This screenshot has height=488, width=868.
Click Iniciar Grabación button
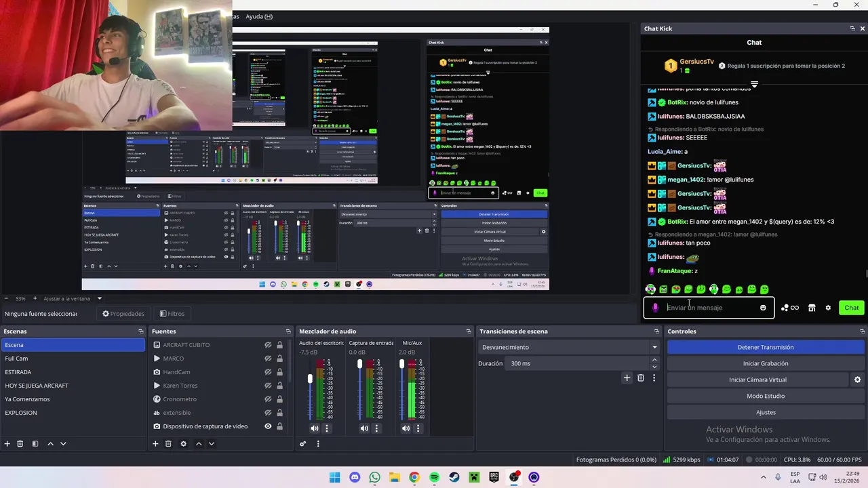point(766,363)
